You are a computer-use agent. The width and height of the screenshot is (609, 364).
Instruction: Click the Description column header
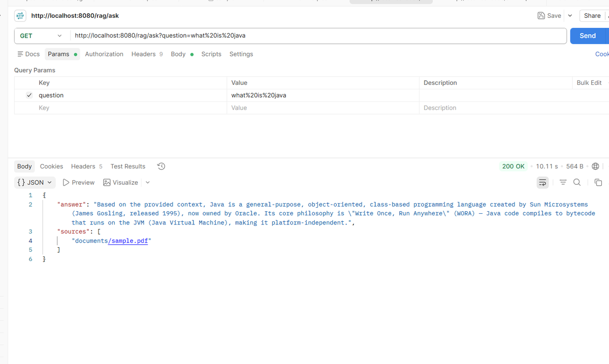click(440, 83)
